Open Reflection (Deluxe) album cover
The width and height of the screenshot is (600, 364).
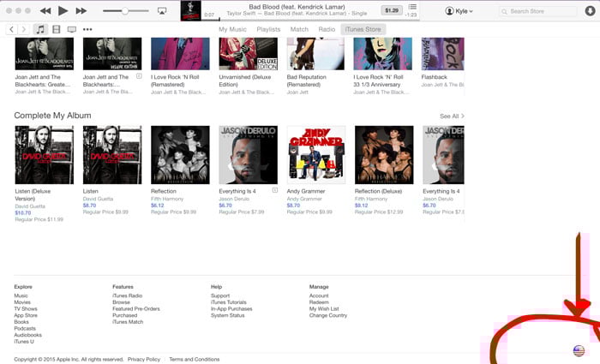point(384,155)
